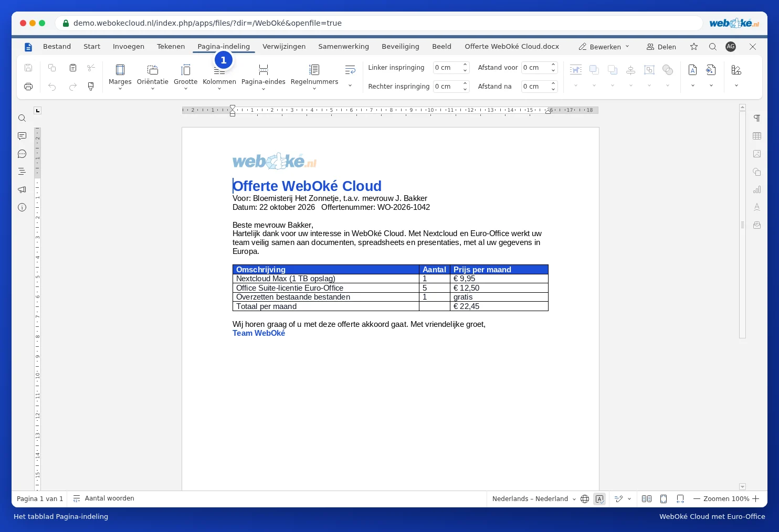The height and width of the screenshot is (532, 779).
Task: Click the megaphone feedback icon
Action: click(x=22, y=189)
